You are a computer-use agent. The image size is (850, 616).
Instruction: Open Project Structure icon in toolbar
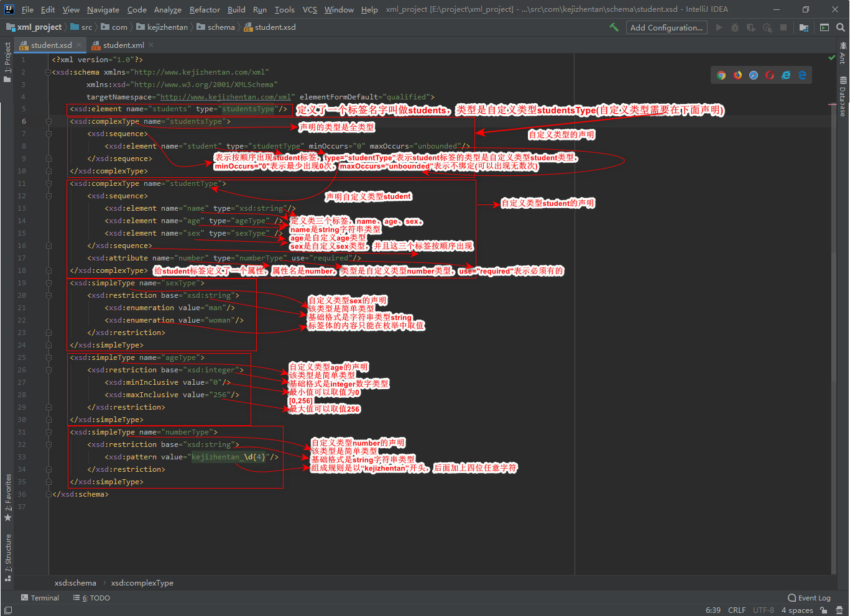804,27
